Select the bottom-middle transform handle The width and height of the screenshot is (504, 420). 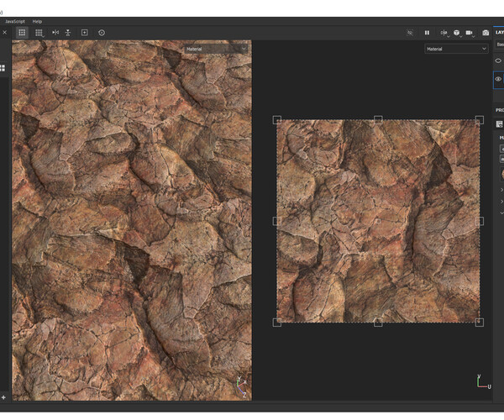[378, 323]
